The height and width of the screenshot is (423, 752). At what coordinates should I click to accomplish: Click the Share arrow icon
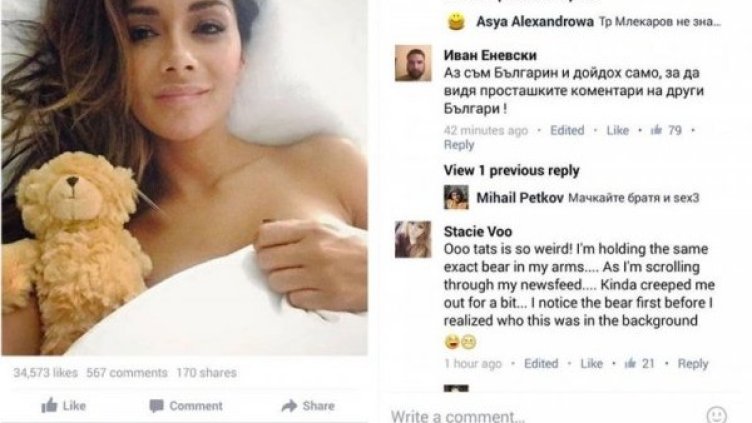(289, 406)
